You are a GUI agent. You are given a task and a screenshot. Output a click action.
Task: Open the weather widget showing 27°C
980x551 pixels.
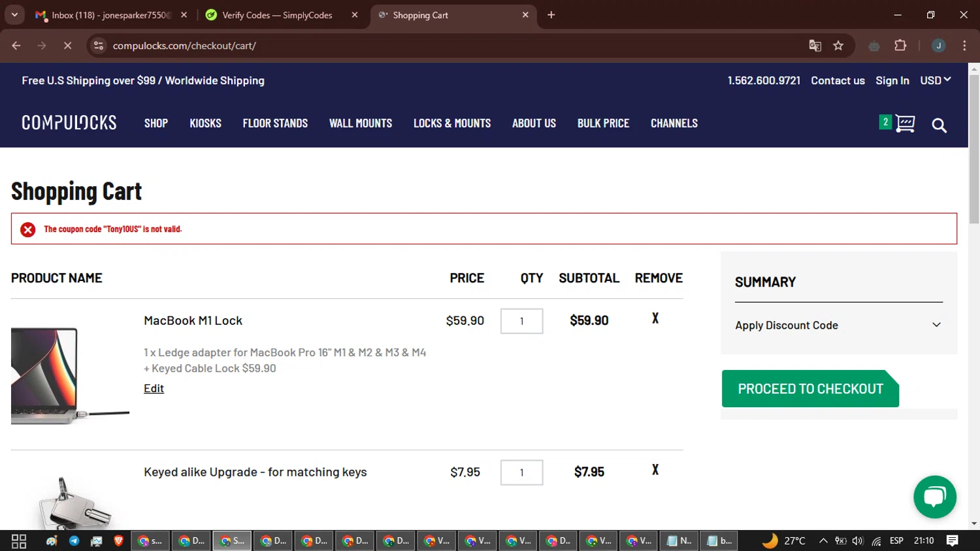[783, 541]
